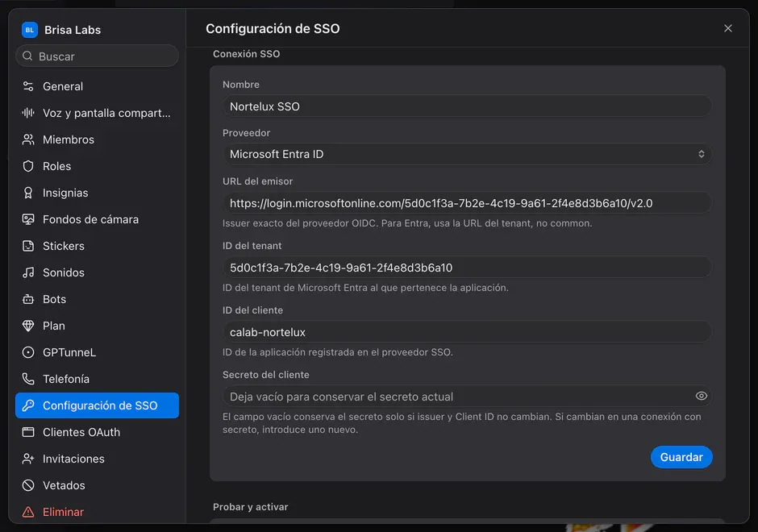Open the Stickers icon in sidebar
The width and height of the screenshot is (758, 532).
click(x=28, y=246)
